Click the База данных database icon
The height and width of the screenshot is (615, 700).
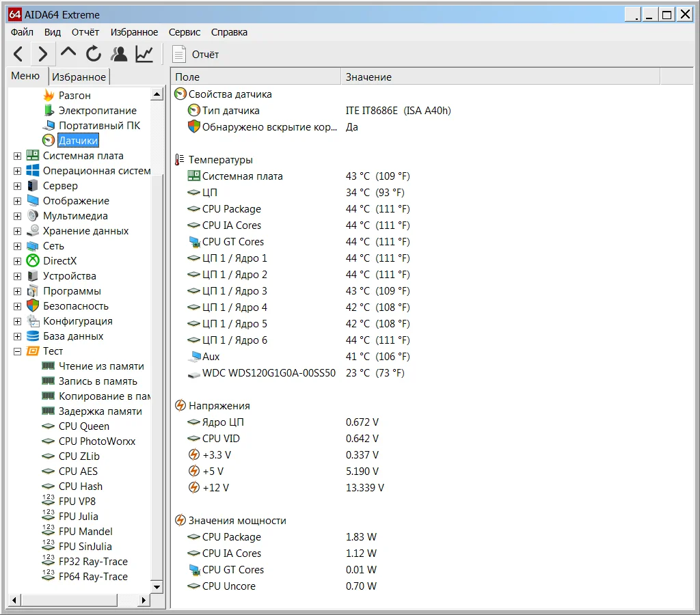click(x=33, y=336)
